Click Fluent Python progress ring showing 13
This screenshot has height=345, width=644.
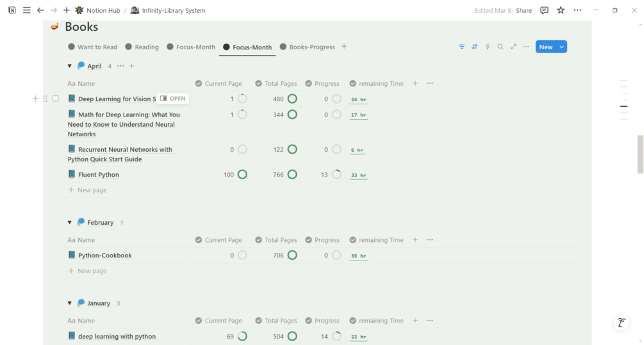(x=336, y=174)
